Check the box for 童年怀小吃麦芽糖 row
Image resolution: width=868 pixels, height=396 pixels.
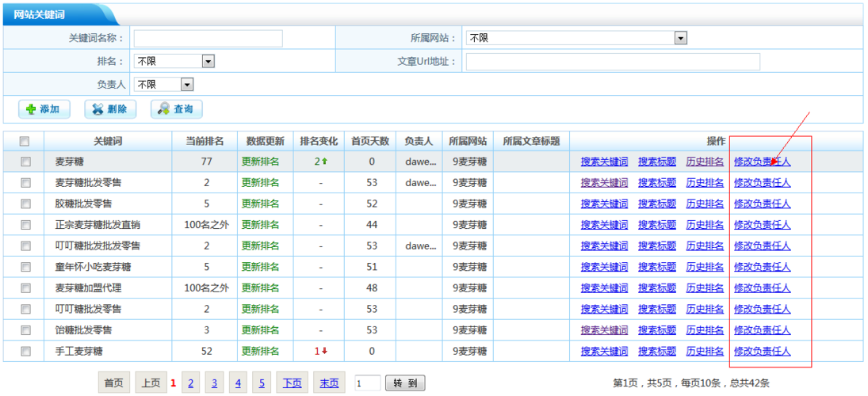(x=25, y=267)
